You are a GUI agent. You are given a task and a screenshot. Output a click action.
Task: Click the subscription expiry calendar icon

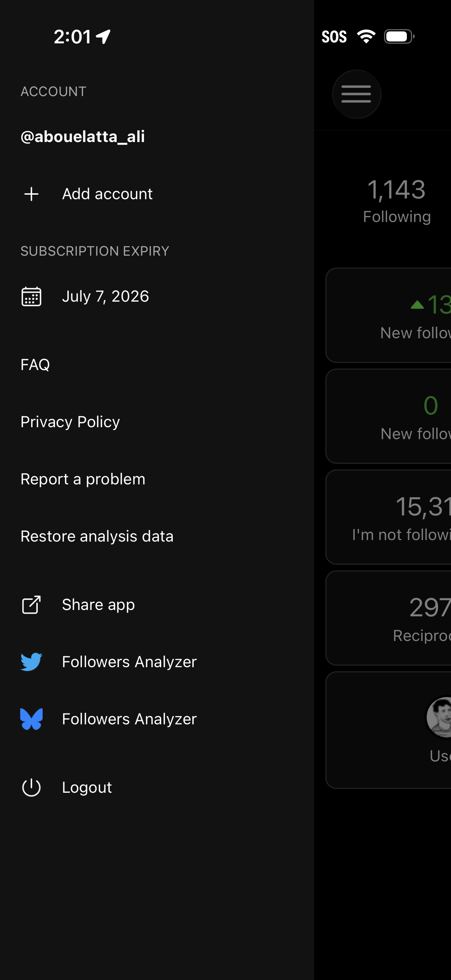click(32, 297)
